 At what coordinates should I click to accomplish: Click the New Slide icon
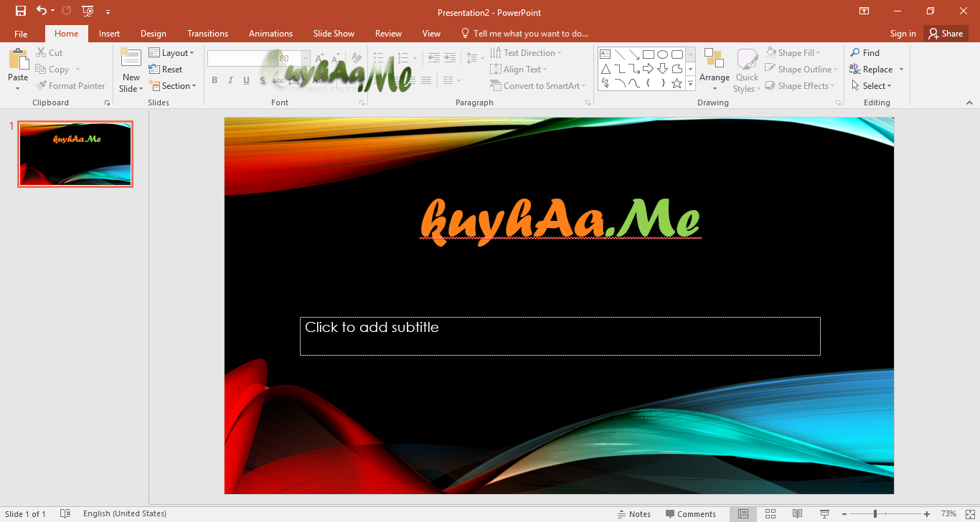coord(131,57)
